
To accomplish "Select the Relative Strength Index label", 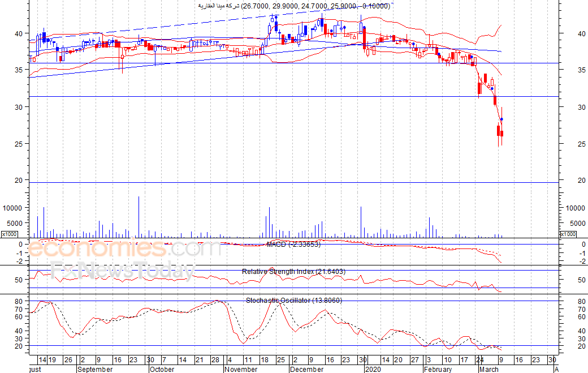I will pyautogui.click(x=293, y=272).
